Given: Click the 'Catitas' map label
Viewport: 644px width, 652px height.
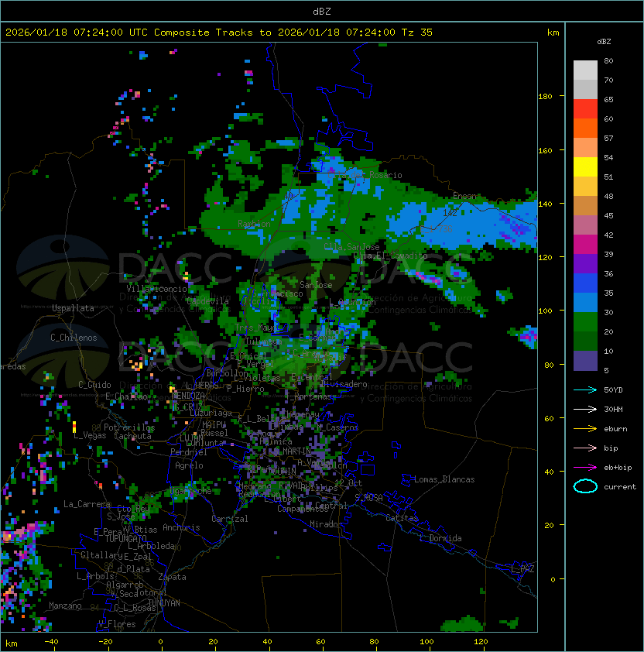Looking at the screenshot, I should pos(402,518).
